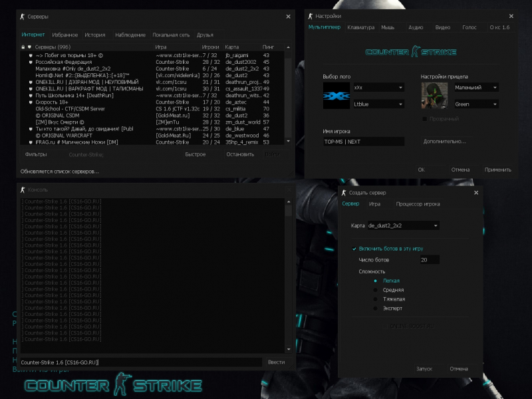The height and width of the screenshot is (399, 532).
Task: Open the xXx logo dropdown
Action: click(378, 88)
